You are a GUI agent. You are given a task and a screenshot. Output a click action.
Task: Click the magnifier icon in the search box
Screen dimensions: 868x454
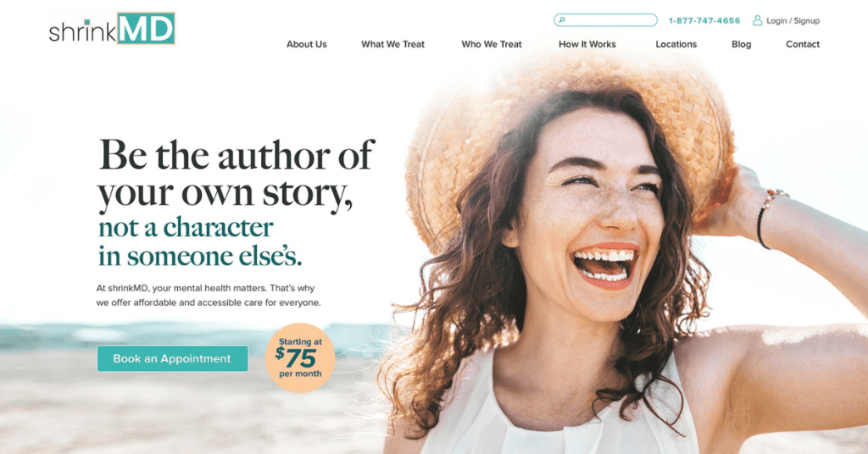click(x=562, y=20)
